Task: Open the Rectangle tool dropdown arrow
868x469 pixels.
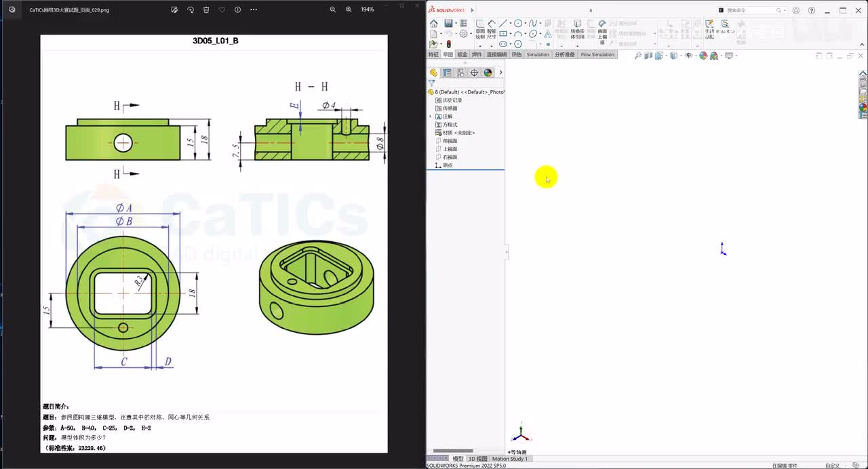Action: 510,33
